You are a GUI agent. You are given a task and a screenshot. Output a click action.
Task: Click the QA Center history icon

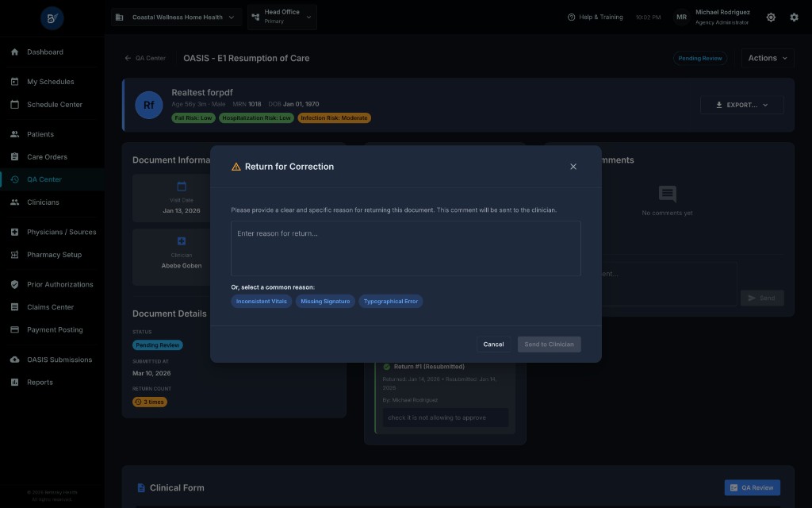click(14, 179)
